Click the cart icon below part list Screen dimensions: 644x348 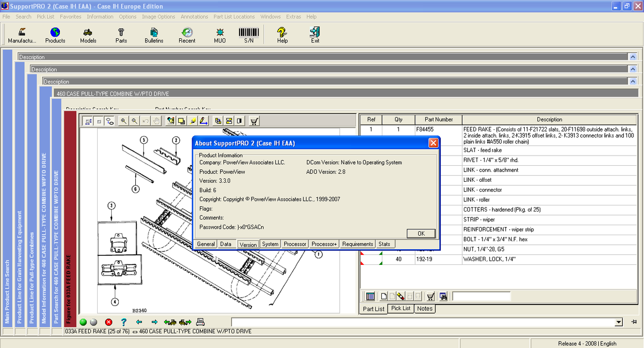[431, 296]
